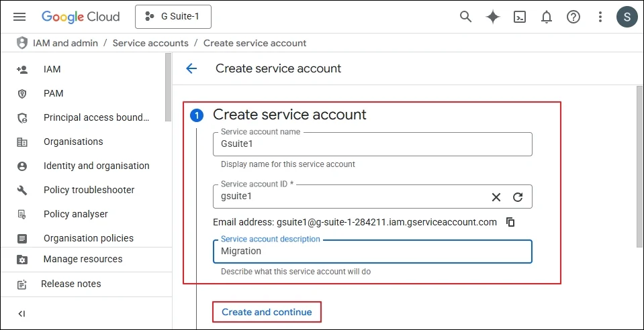This screenshot has height=330, width=644.
Task: Click the Organisations building icon
Action: point(22,142)
